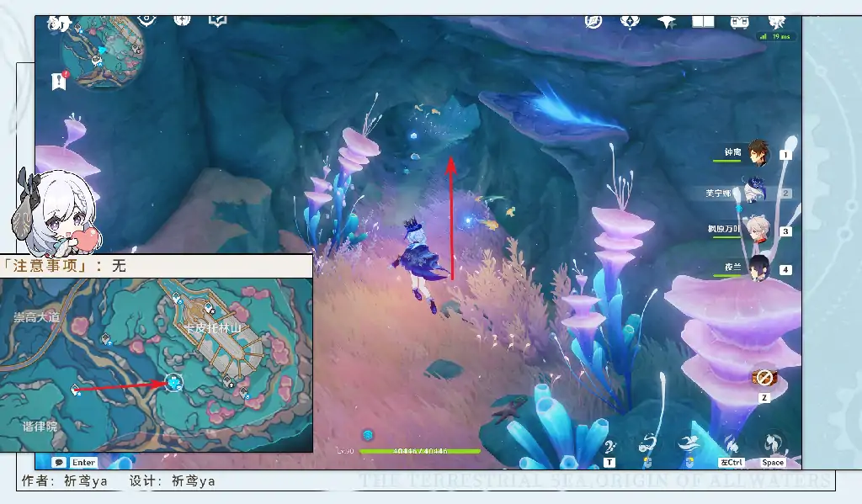Image resolution: width=862 pixels, height=504 pixels.
Task: Select the highlighted blue marker on inset map
Action: [x=174, y=381]
